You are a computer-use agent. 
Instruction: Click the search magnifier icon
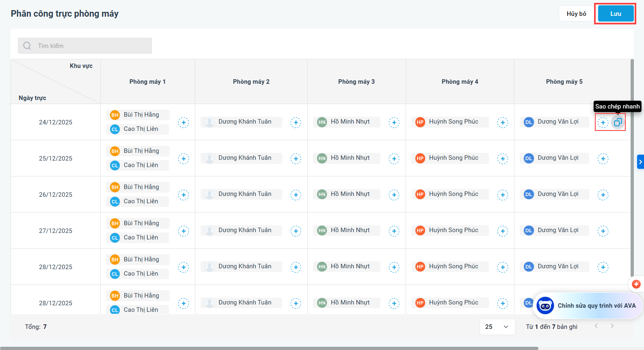pos(27,46)
